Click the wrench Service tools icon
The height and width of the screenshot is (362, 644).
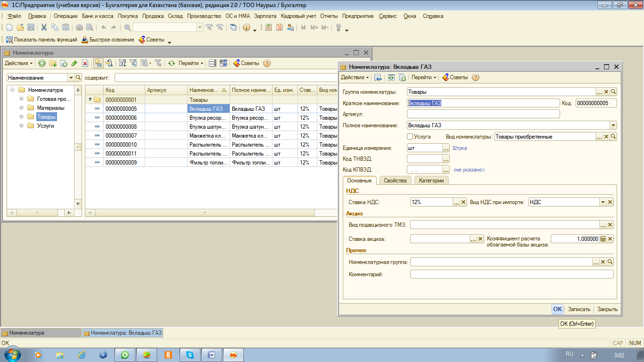339,27
